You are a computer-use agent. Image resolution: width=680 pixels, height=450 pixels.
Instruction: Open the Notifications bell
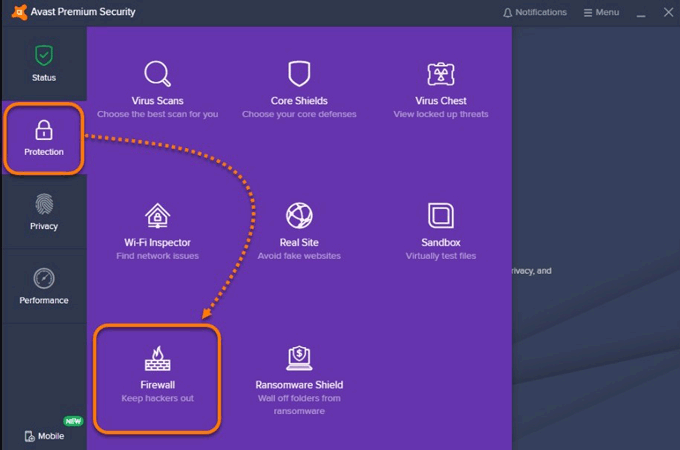point(534,12)
